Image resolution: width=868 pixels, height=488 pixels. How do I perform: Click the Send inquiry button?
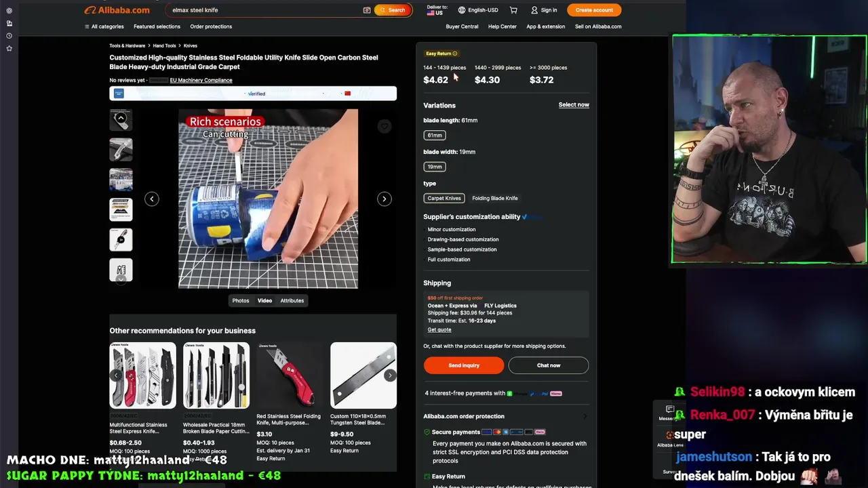click(x=464, y=365)
